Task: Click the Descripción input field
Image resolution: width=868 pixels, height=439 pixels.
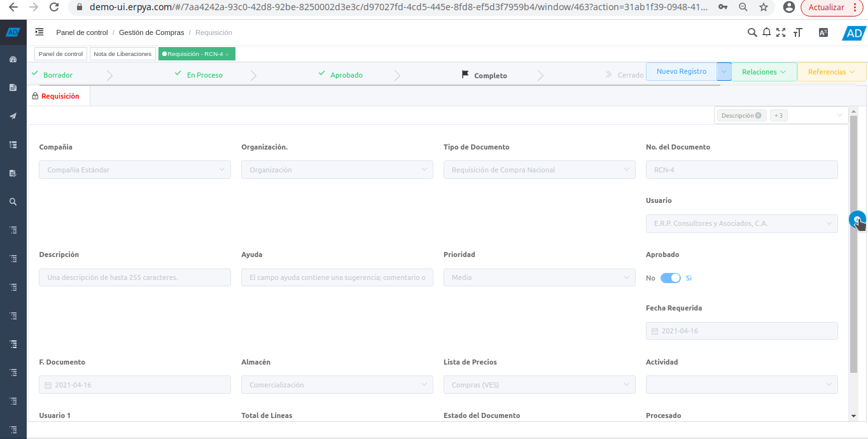Action: point(134,277)
